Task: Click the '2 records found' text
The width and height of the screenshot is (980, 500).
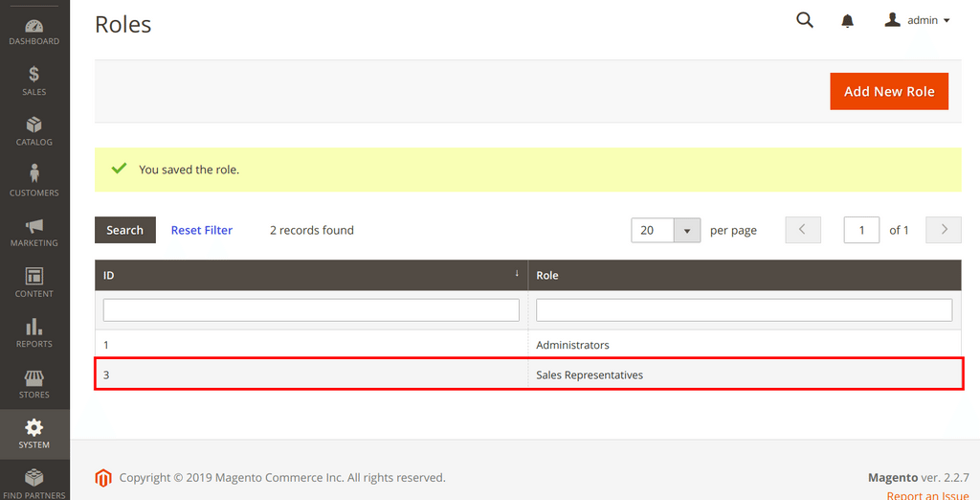Action: (x=312, y=230)
